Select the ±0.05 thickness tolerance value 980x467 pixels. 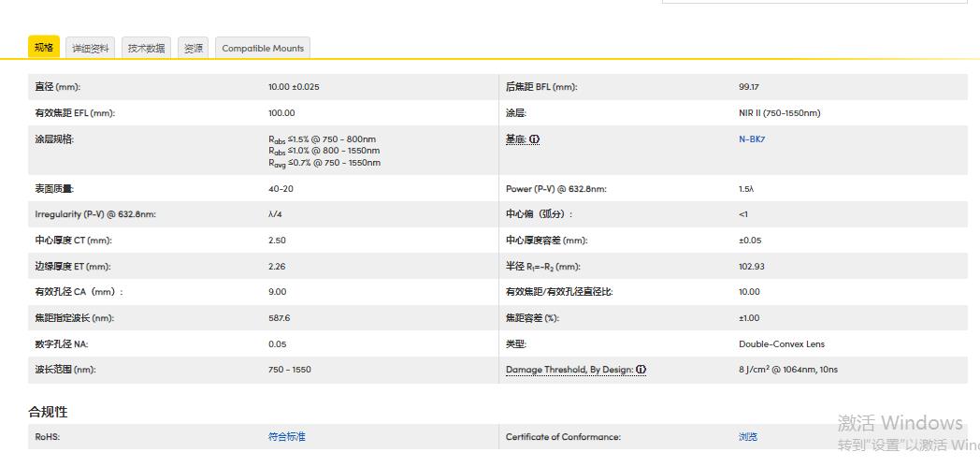(750, 241)
